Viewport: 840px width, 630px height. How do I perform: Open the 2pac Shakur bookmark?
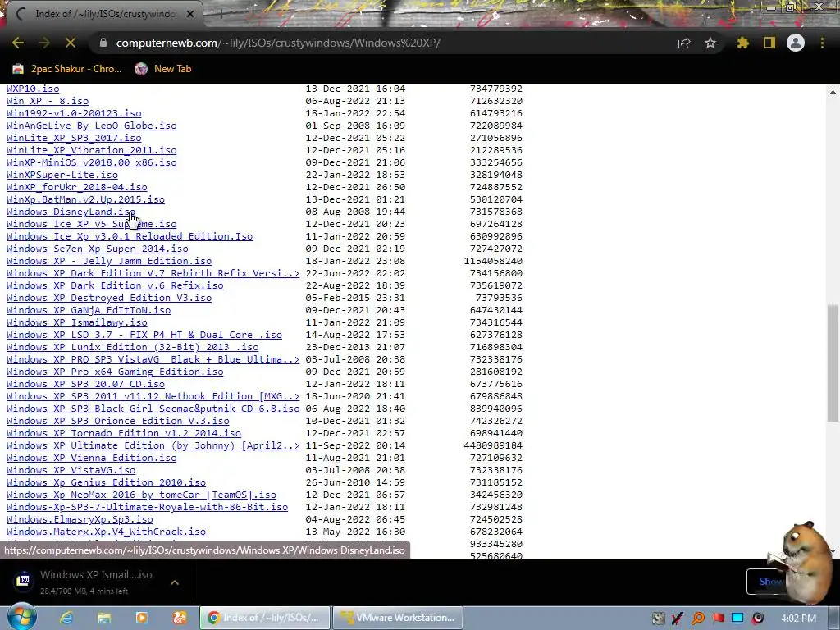click(67, 69)
